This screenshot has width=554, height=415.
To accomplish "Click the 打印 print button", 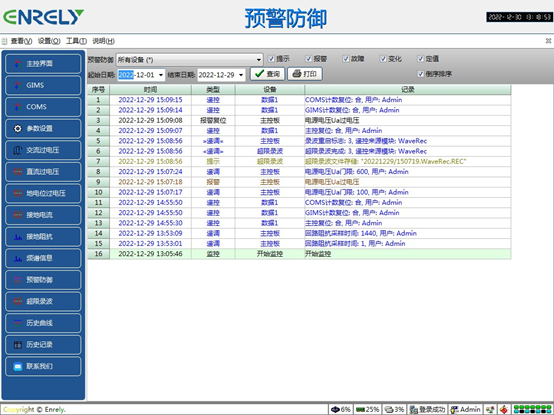I will coord(305,74).
